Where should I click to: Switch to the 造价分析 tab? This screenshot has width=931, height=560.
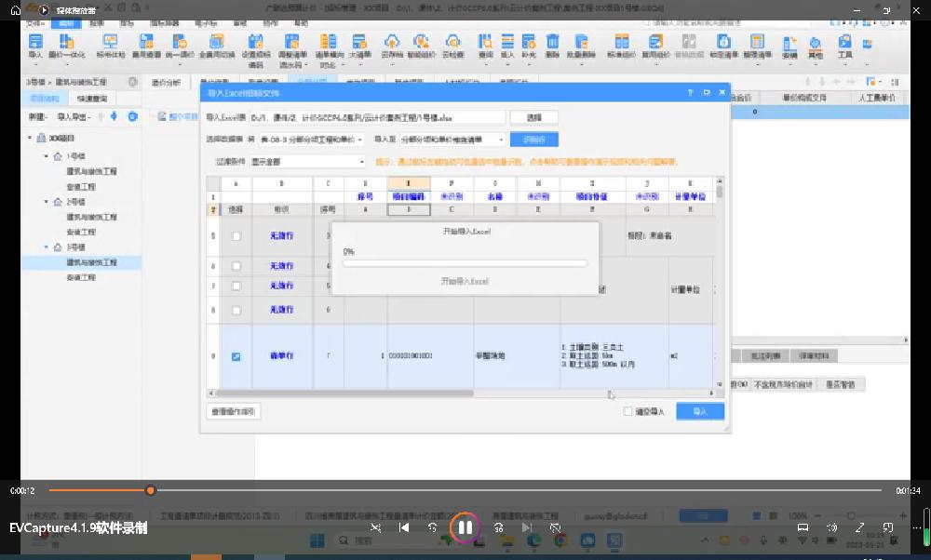coord(166,83)
